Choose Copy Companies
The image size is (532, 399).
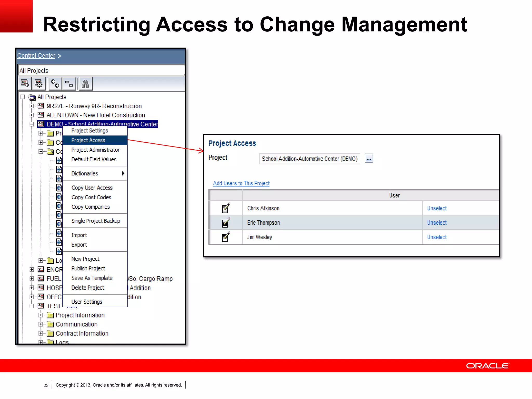[95, 207]
